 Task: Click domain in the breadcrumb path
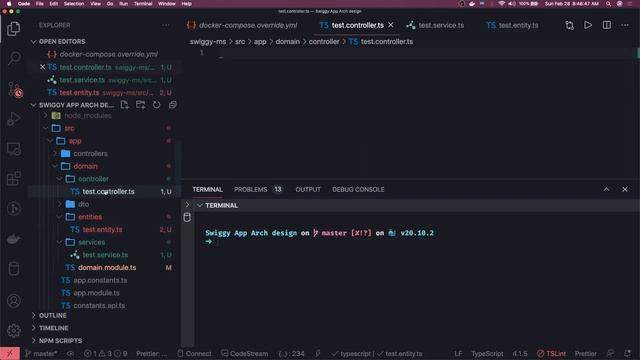click(287, 42)
